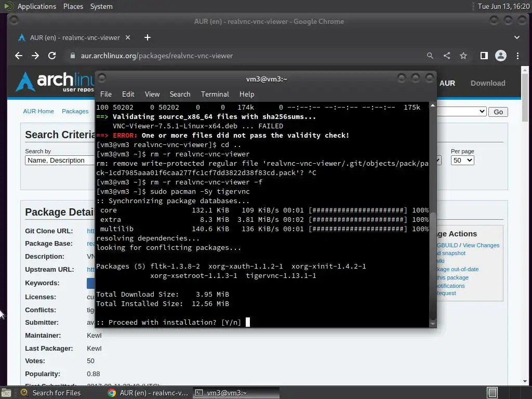Image resolution: width=532 pixels, height=399 pixels.
Task: Open the Applications menu
Action: point(37,6)
